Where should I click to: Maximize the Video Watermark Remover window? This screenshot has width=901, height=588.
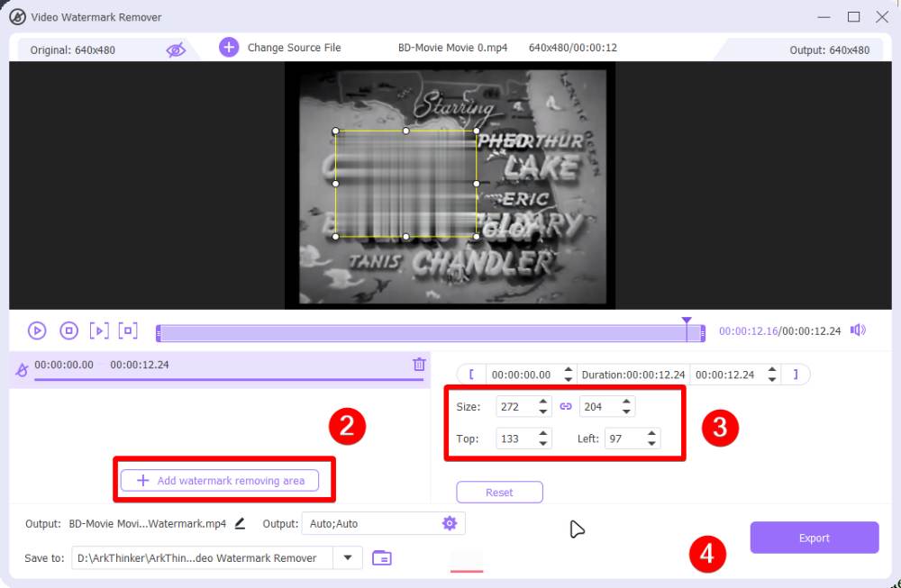[854, 16]
